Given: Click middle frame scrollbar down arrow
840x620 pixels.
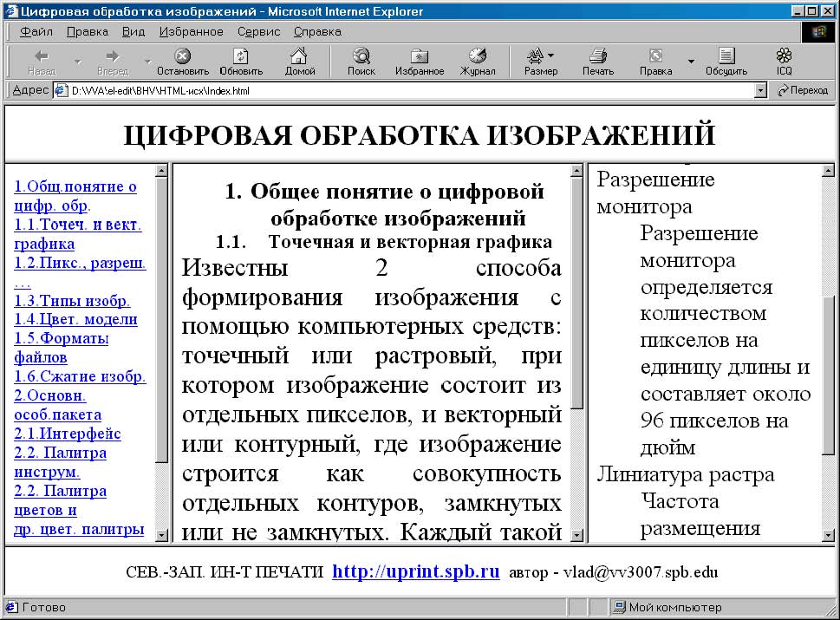Looking at the screenshot, I should tap(577, 535).
